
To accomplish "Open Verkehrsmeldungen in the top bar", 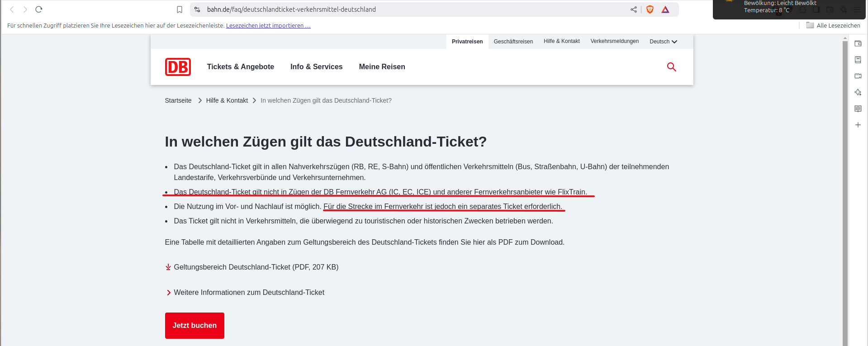I will point(615,41).
